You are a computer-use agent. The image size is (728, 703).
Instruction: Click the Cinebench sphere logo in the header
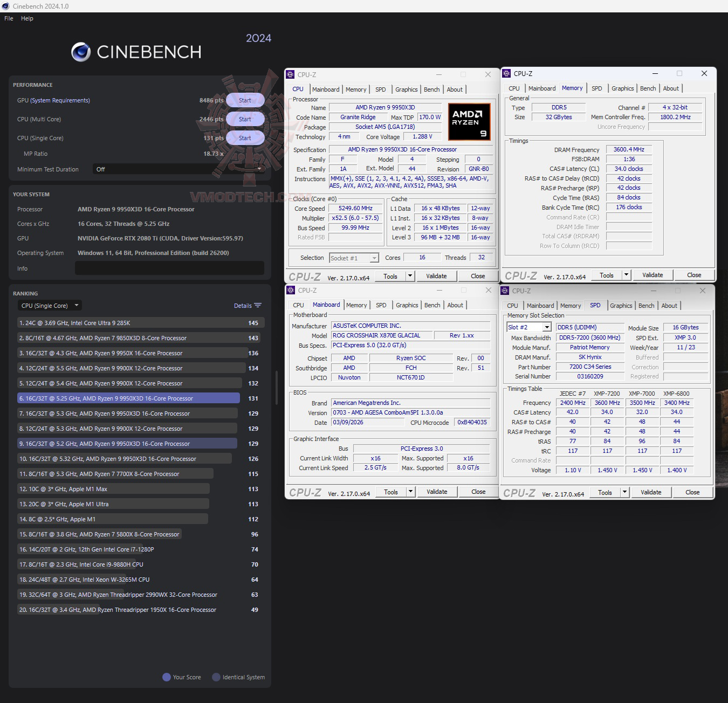click(81, 52)
